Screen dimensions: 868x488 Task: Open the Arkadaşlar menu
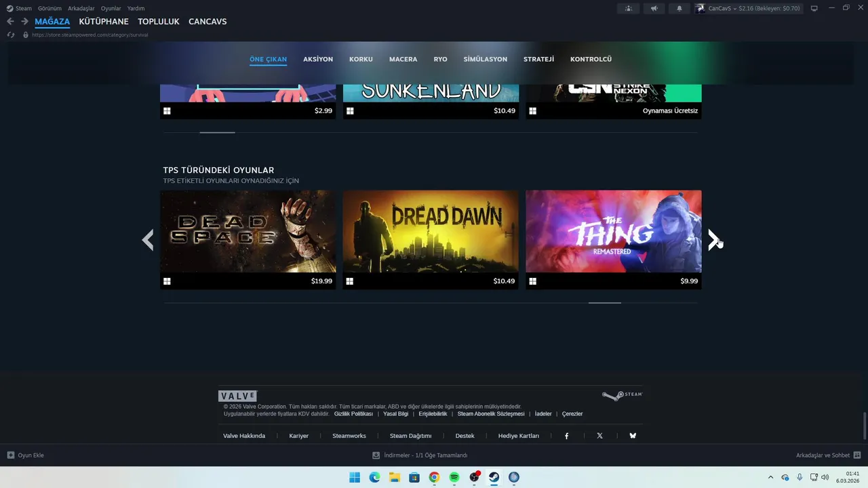(81, 8)
